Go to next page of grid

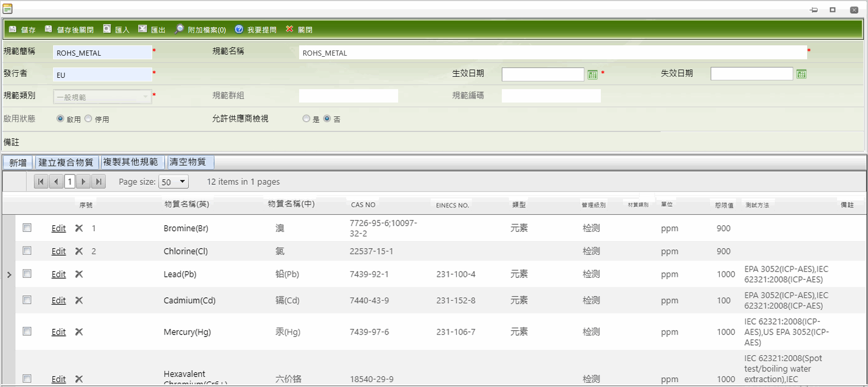(x=84, y=181)
